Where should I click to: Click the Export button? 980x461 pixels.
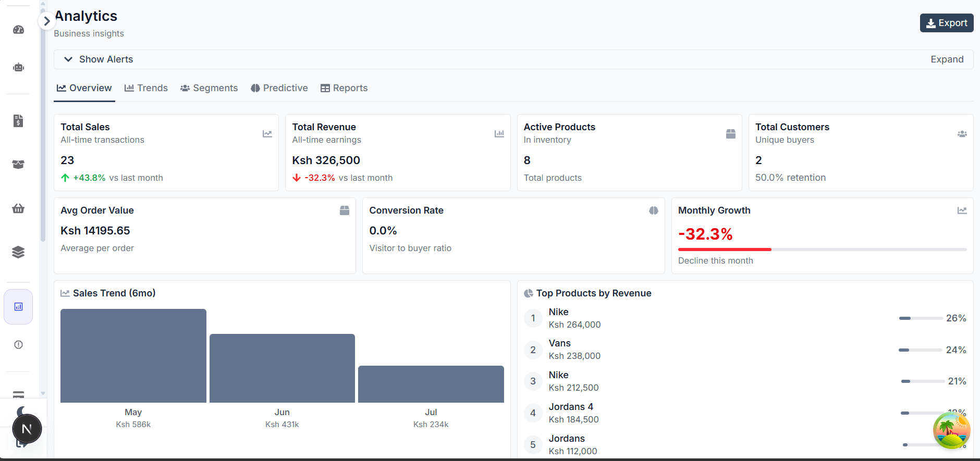click(947, 23)
